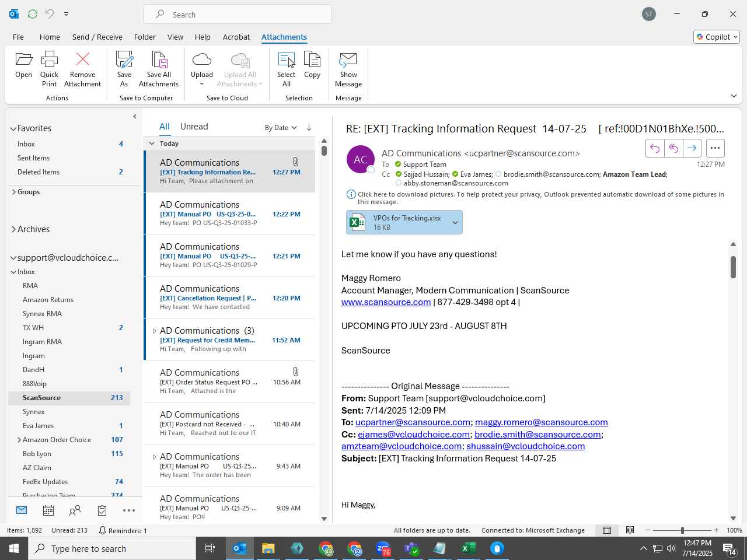The image size is (747, 560).
Task: Click zoom in plus button
Action: click(716, 530)
